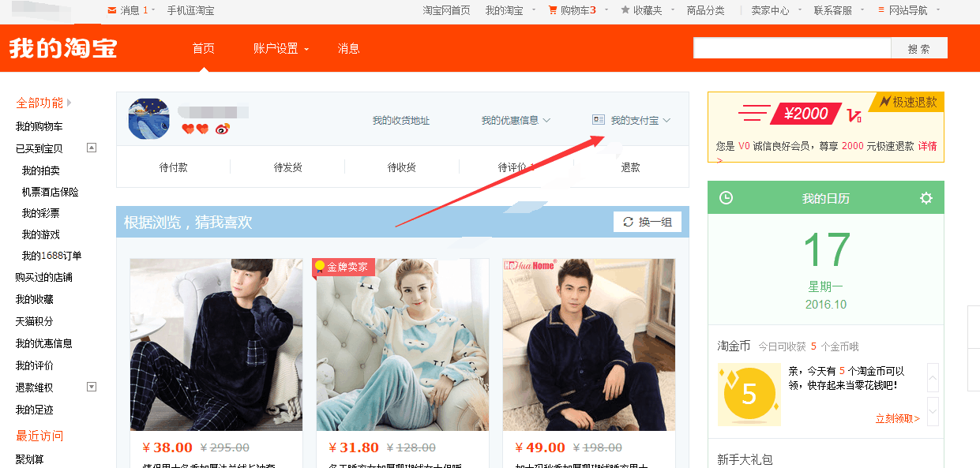Click the up arrow in 淘金币 panel
Image resolution: width=980 pixels, height=468 pixels.
[933, 378]
